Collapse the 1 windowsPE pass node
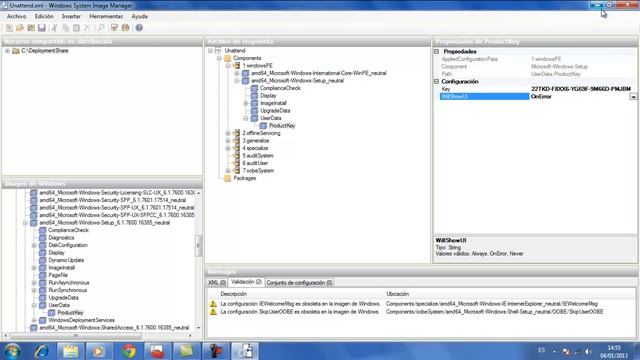640x360 pixels. [228, 66]
